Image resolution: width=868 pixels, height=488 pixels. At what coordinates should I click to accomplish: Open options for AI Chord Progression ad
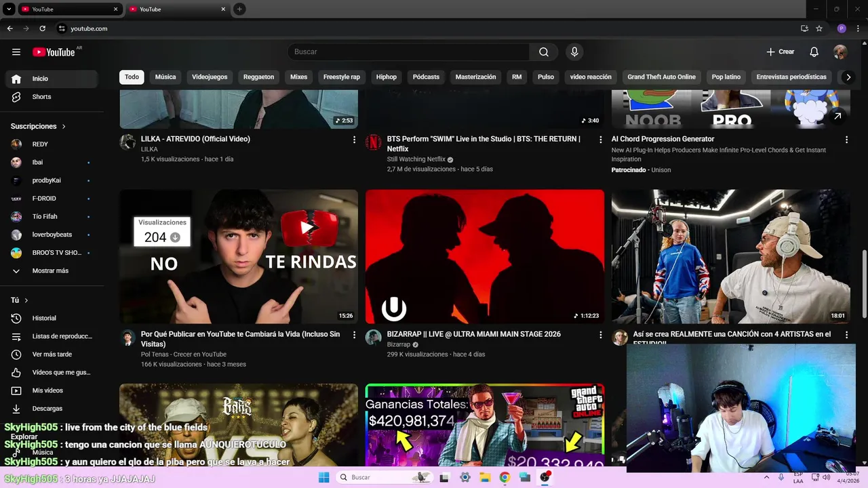pyautogui.click(x=846, y=140)
